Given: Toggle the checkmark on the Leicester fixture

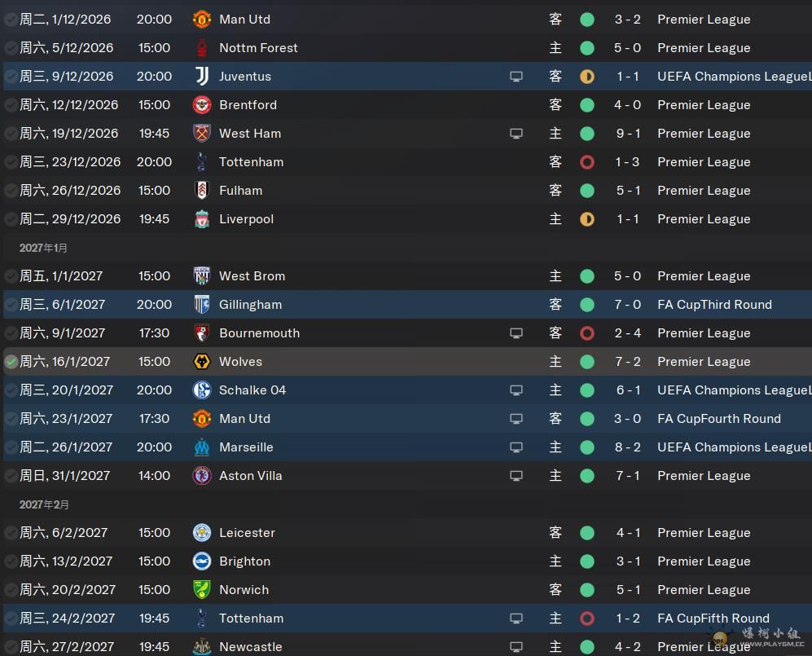Looking at the screenshot, I should click(11, 533).
